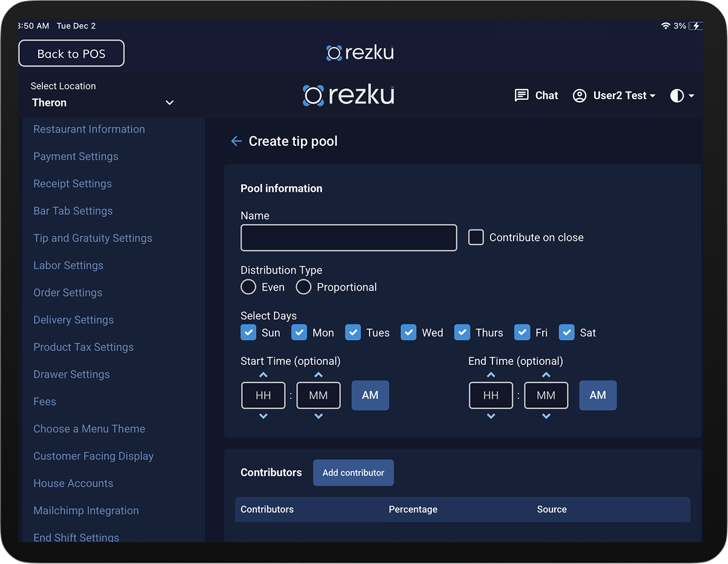Screen dimensions: 728x564
Task: Choose Proportional distribution type
Action: (x=303, y=287)
